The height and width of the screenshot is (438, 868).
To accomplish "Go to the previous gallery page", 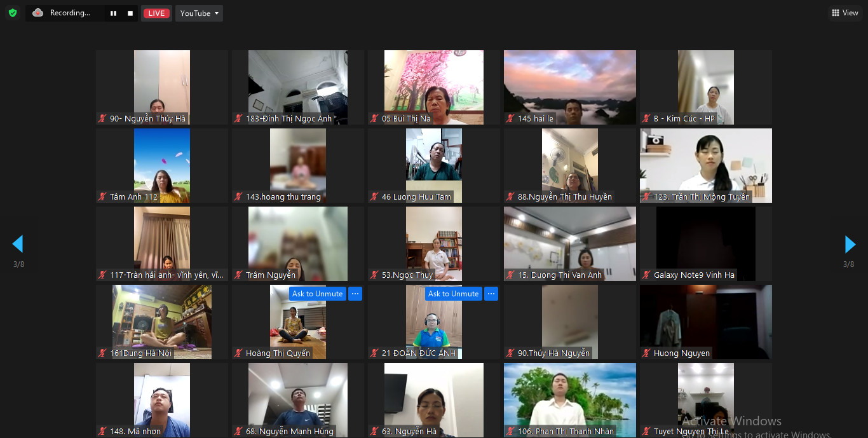I will coord(18,244).
